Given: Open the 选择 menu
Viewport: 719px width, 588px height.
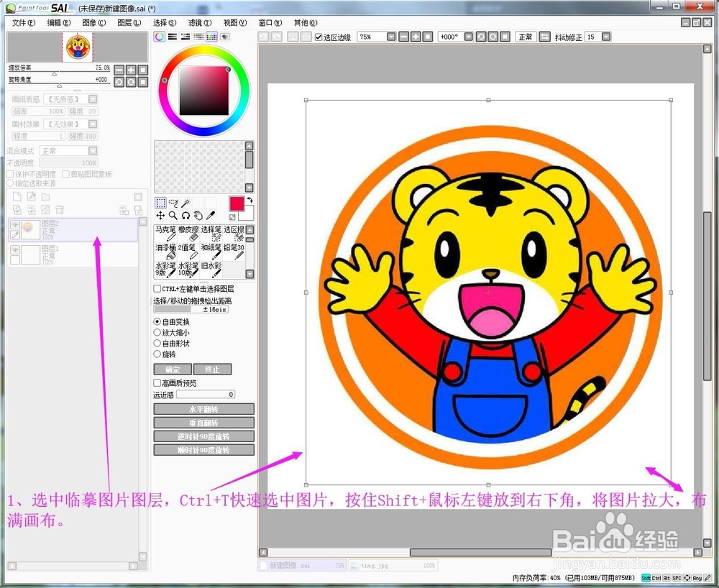Looking at the screenshot, I should (165, 22).
